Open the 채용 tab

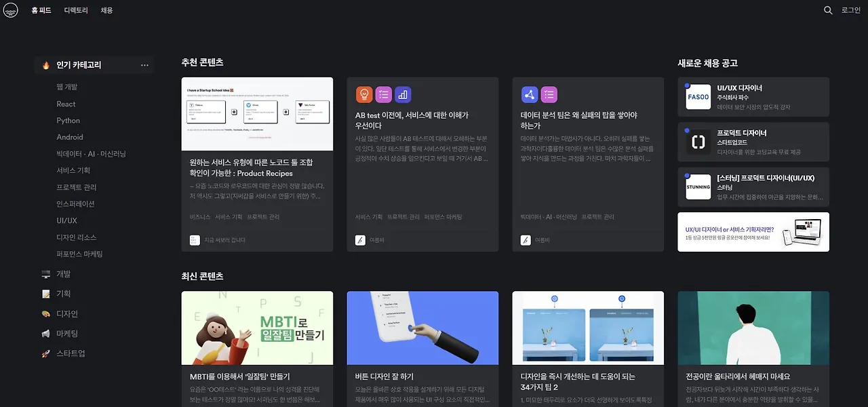click(x=106, y=10)
